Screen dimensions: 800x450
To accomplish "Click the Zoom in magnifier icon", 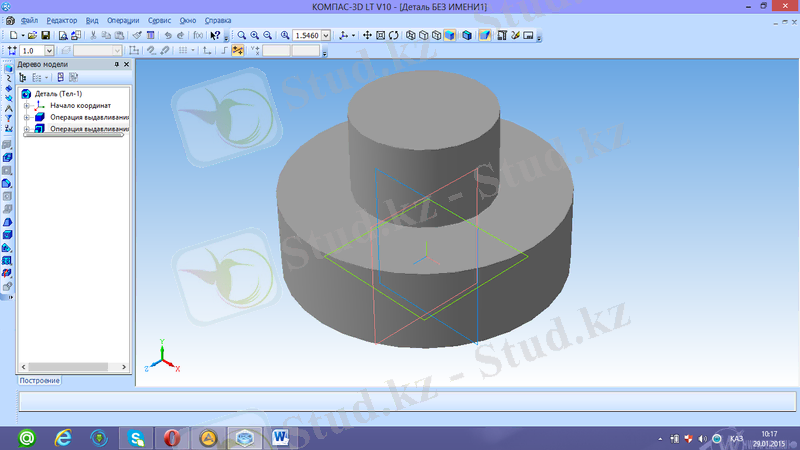I will [x=256, y=35].
